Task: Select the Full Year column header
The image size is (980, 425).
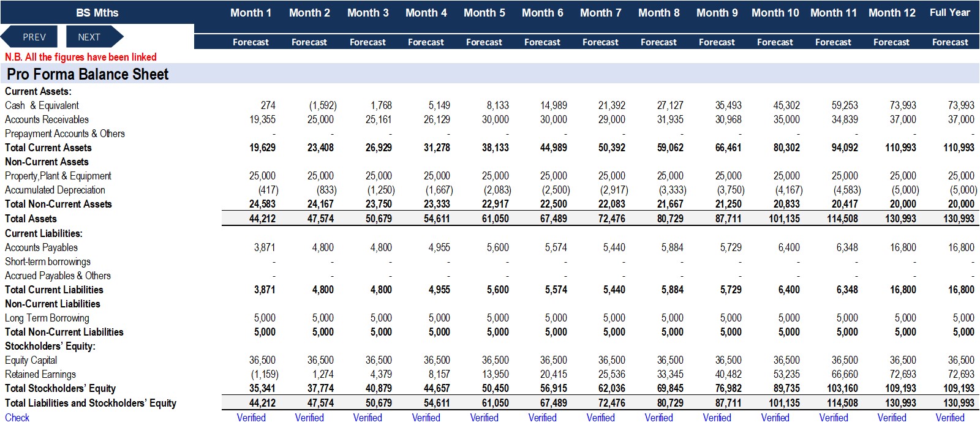Action: tap(950, 12)
